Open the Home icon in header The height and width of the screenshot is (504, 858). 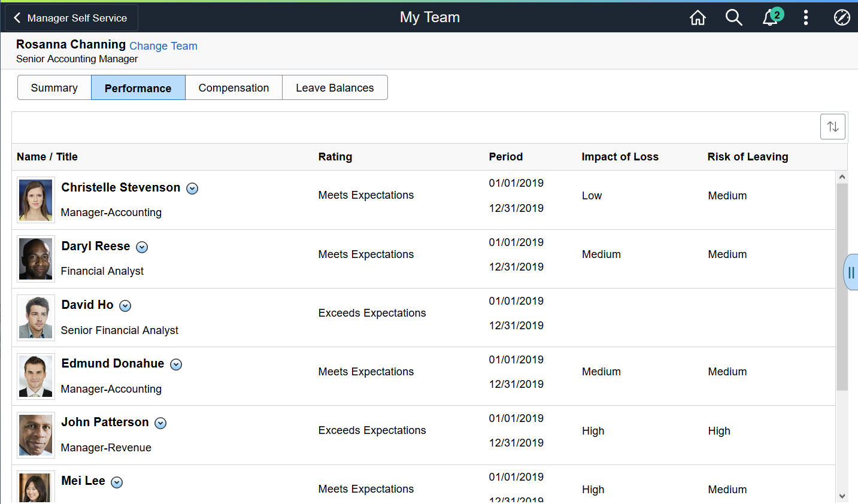point(698,17)
